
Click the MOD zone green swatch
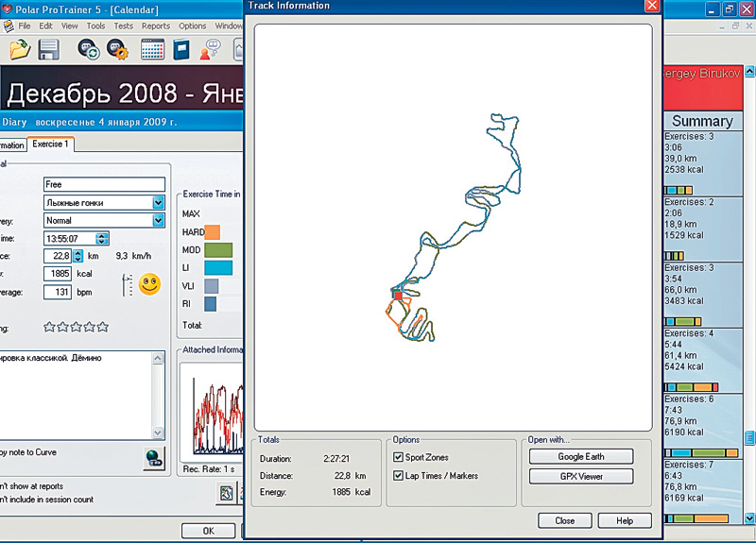coord(218,250)
